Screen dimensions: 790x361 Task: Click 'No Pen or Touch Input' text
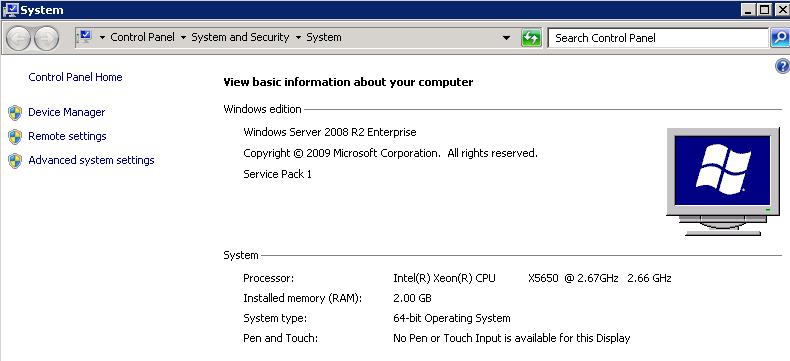tap(511, 338)
